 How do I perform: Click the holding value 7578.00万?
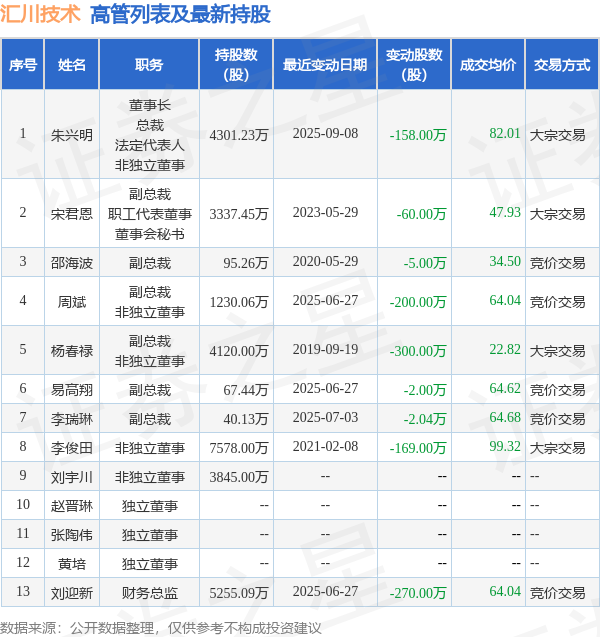[x=239, y=448]
